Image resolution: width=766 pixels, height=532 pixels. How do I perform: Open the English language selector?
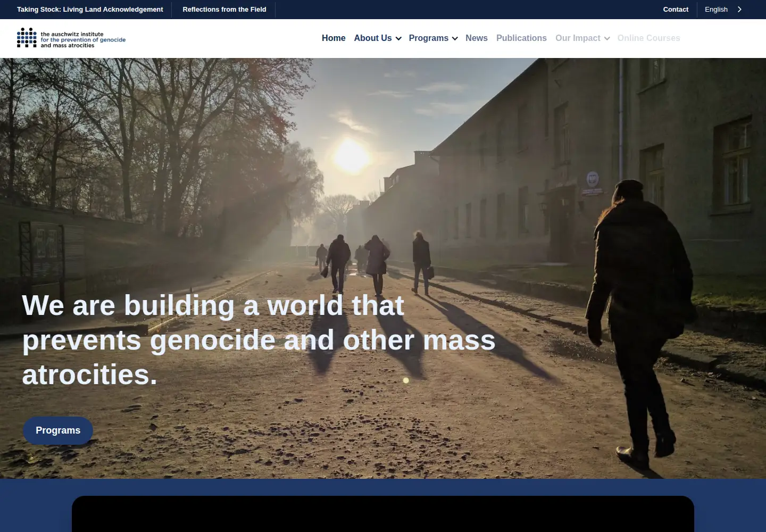point(716,10)
